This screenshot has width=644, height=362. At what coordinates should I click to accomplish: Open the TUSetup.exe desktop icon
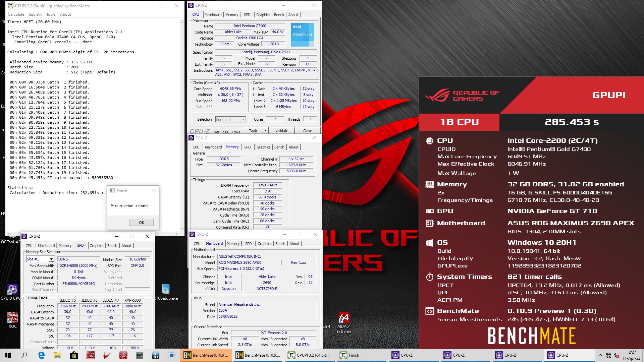point(166,292)
